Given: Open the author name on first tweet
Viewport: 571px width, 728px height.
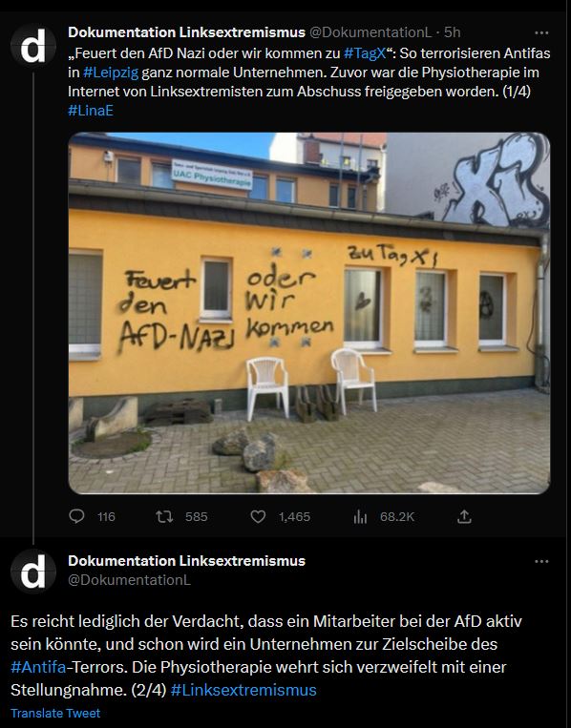Looking at the screenshot, I should (186, 32).
